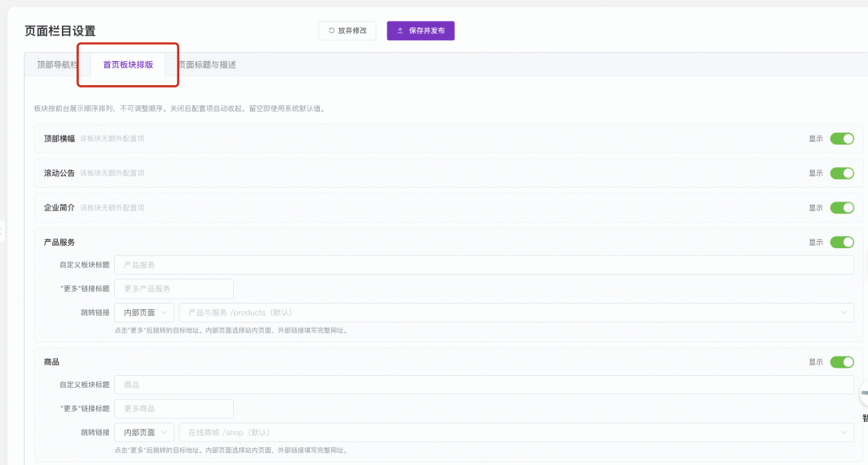Viewport: 868px width, 465px height.
Task: Expand the 在线商城 /shop page selector
Action: pos(516,432)
